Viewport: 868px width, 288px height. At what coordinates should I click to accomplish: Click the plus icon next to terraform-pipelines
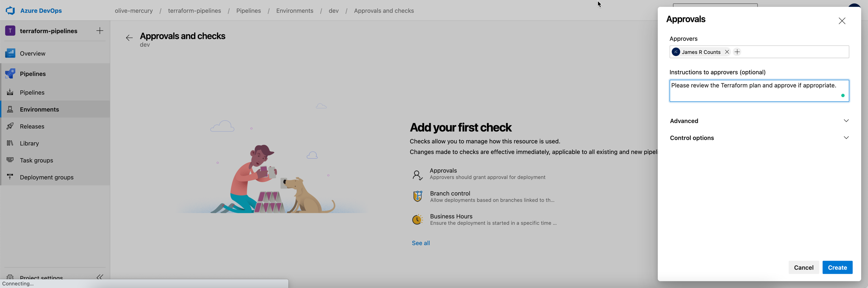(100, 31)
